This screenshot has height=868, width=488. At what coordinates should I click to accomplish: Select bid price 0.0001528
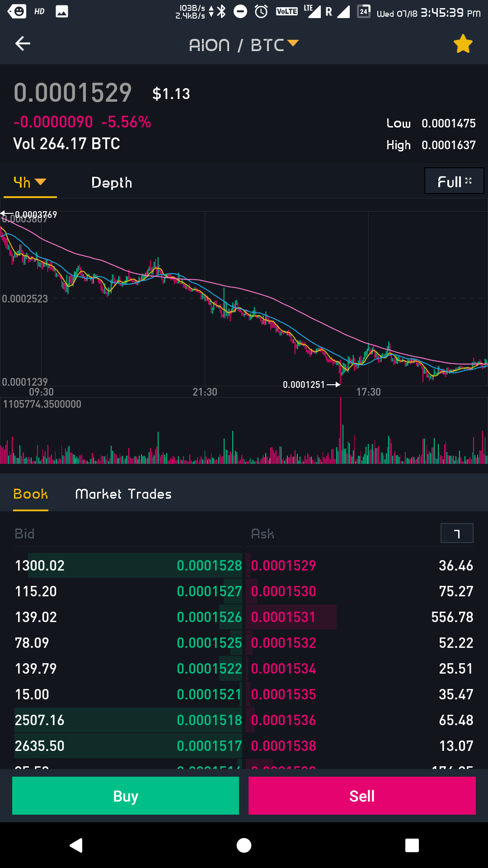pos(209,566)
